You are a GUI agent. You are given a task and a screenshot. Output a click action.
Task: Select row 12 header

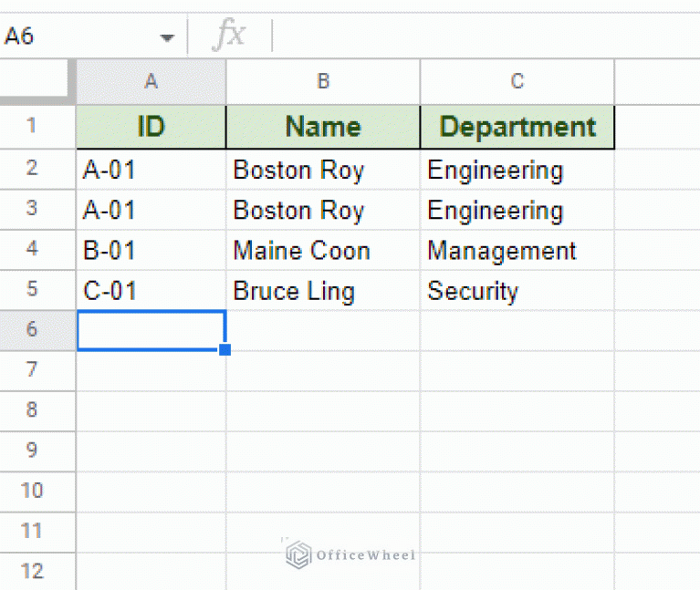(33, 571)
